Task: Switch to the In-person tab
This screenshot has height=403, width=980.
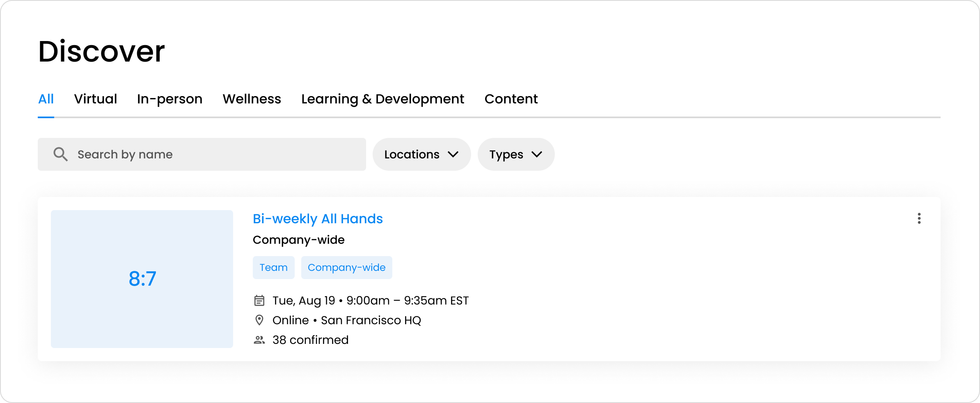Action: click(x=169, y=99)
